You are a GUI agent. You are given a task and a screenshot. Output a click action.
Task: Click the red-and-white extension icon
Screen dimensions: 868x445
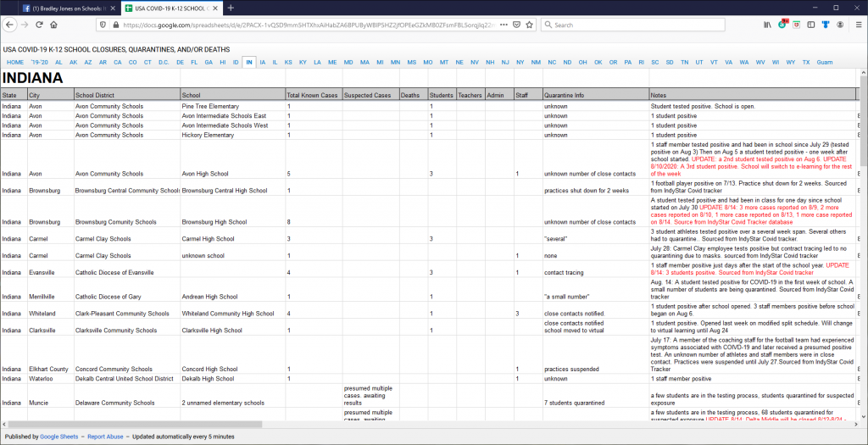(x=797, y=25)
